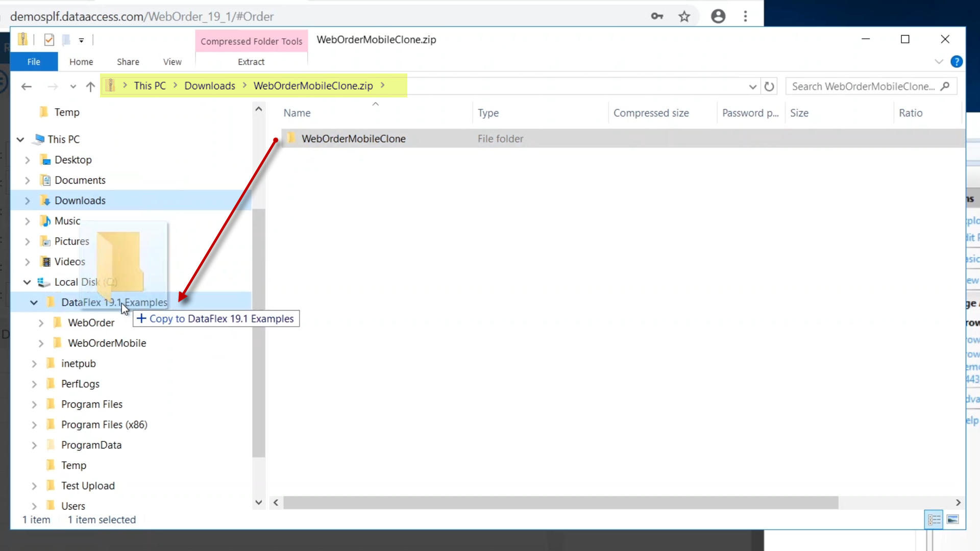Expand the address bar history dropdown
980x551 pixels.
point(752,87)
